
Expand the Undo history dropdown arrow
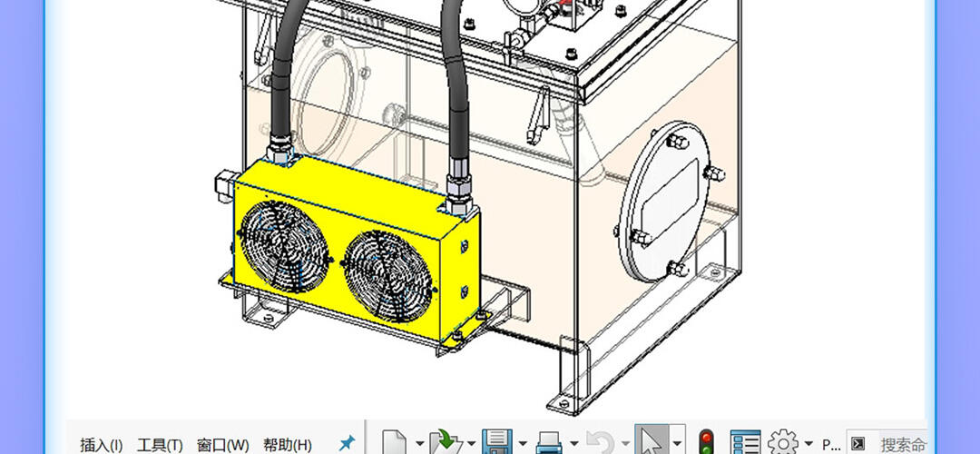coord(625,444)
